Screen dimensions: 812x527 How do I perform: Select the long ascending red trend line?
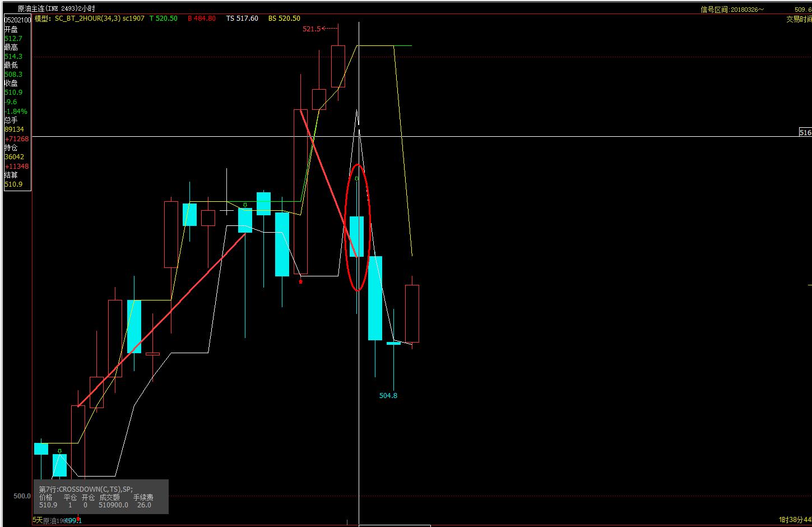click(x=163, y=319)
